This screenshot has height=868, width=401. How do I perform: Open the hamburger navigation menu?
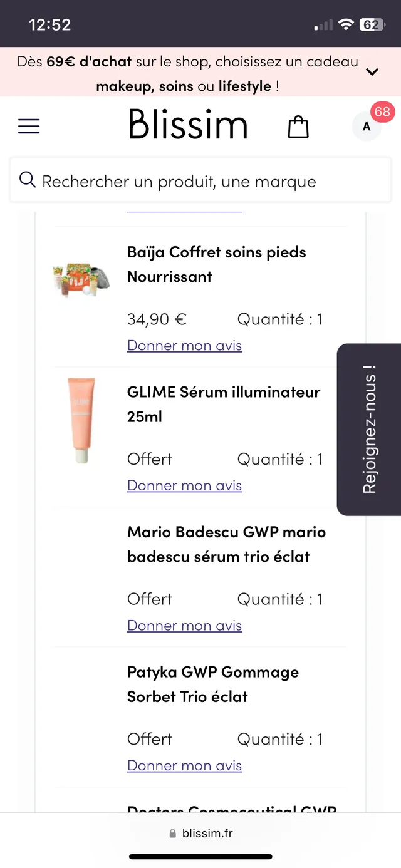(x=29, y=126)
